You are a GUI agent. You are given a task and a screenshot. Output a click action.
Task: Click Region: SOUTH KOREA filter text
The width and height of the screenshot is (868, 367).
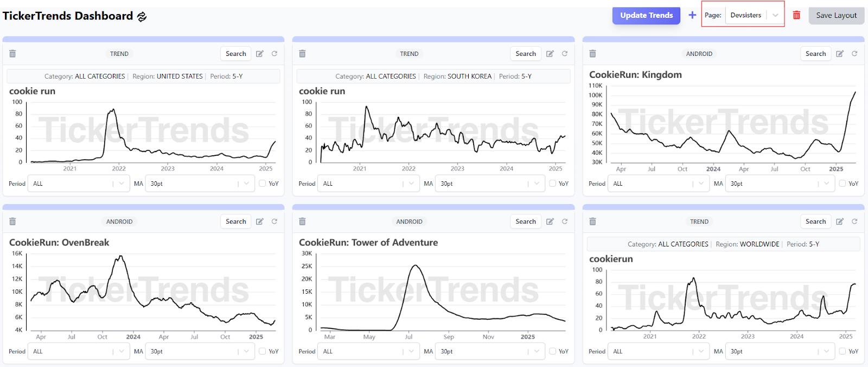pyautogui.click(x=457, y=77)
